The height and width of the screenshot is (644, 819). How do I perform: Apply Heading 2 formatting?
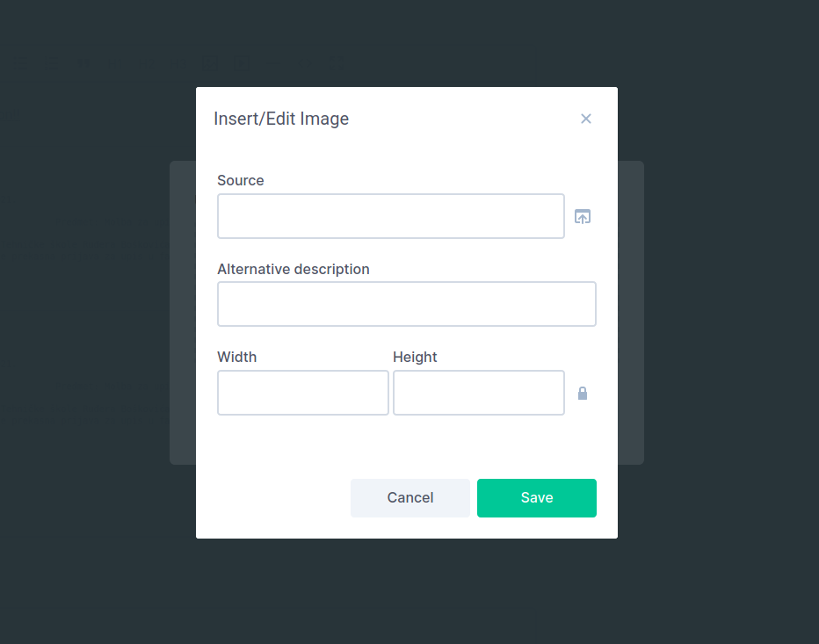[x=146, y=63]
